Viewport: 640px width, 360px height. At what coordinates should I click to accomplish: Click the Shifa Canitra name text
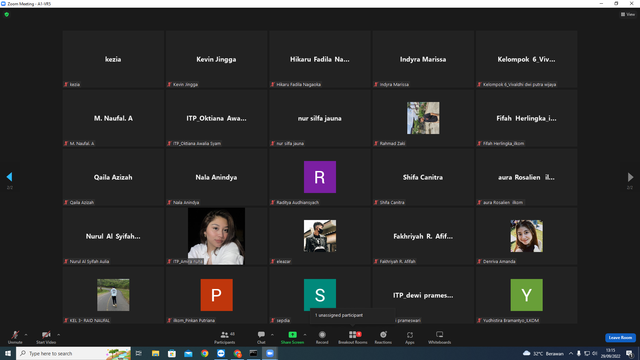(423, 177)
